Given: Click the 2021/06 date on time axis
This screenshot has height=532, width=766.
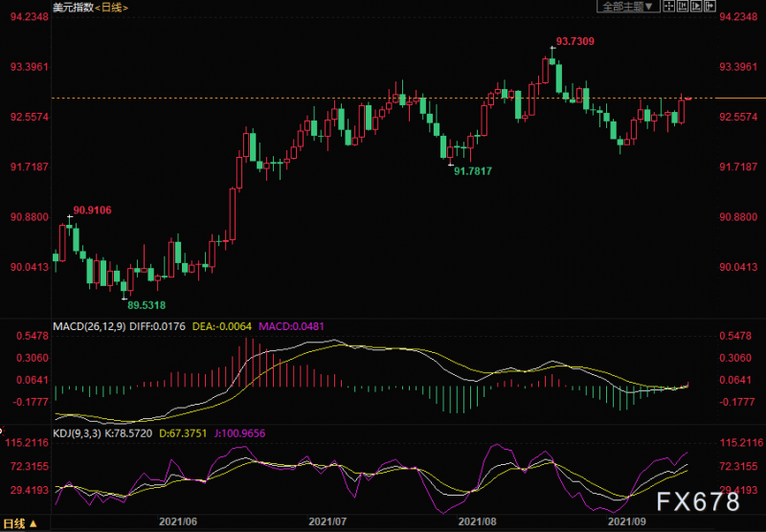Looking at the screenshot, I should pyautogui.click(x=178, y=521).
